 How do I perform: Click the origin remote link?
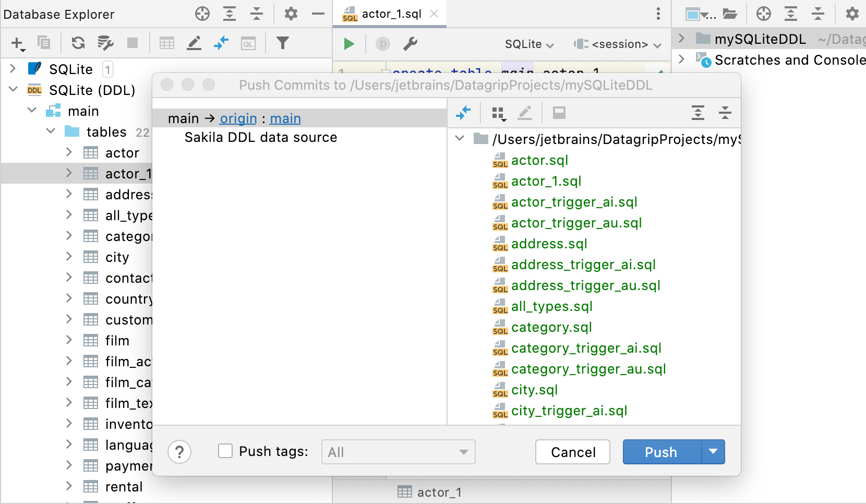pos(238,119)
